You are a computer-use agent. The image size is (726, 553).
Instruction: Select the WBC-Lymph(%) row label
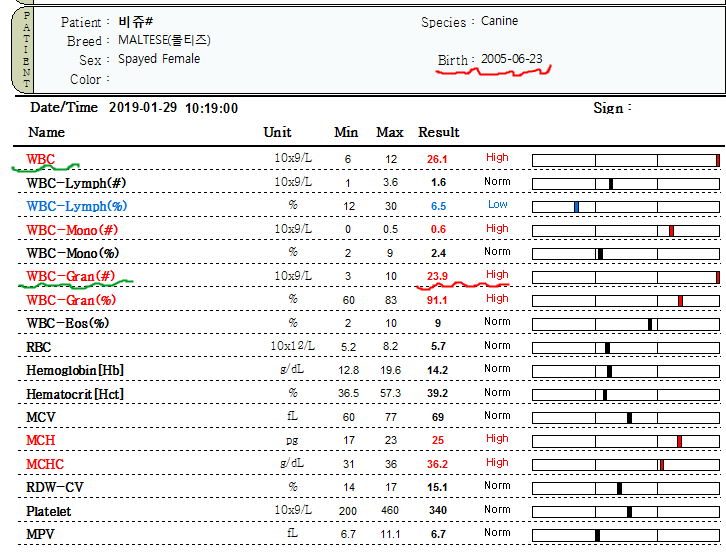click(77, 207)
